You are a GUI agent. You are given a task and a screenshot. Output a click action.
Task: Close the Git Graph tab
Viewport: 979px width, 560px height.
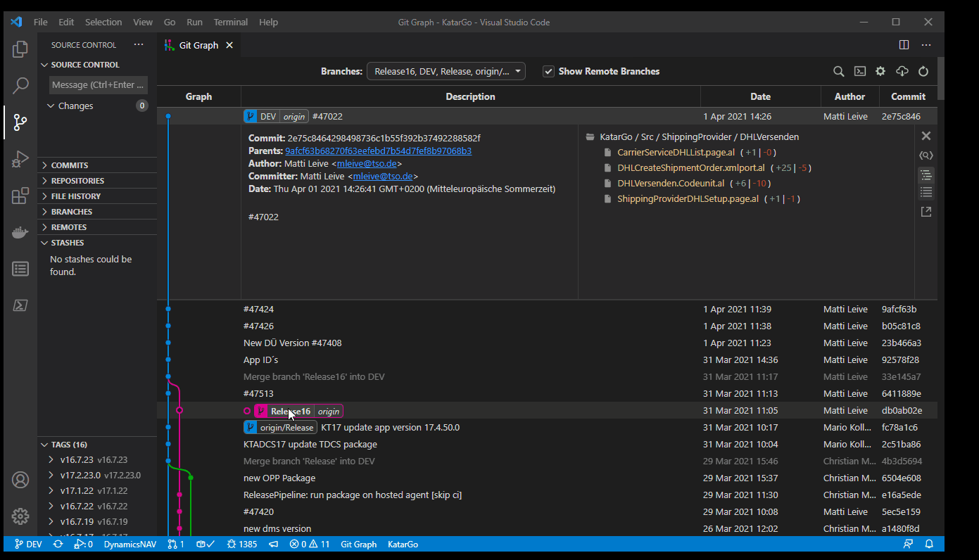(228, 45)
